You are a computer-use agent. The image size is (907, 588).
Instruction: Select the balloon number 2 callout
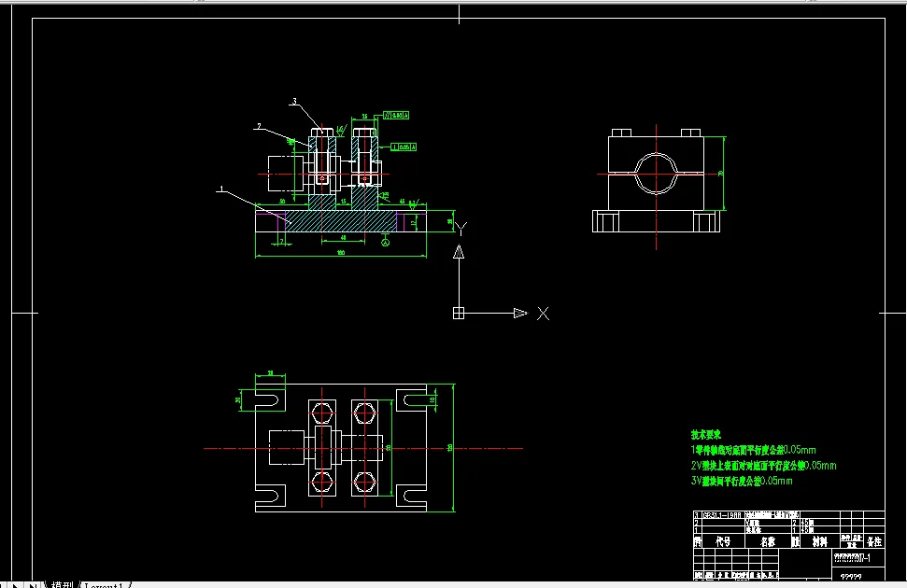click(259, 126)
